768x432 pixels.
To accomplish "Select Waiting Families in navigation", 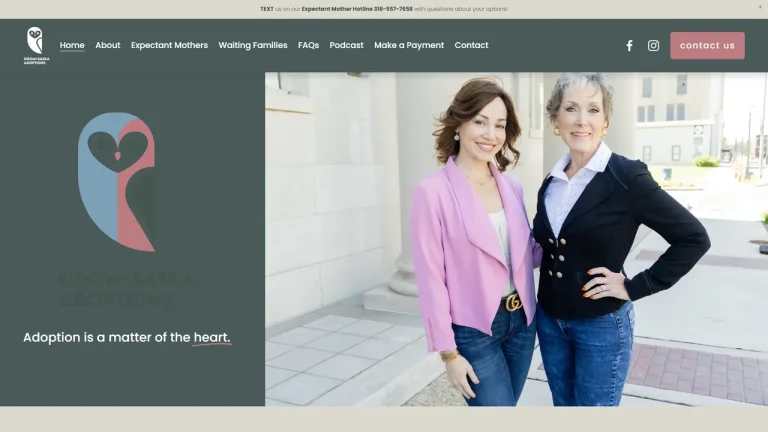I will tap(253, 45).
